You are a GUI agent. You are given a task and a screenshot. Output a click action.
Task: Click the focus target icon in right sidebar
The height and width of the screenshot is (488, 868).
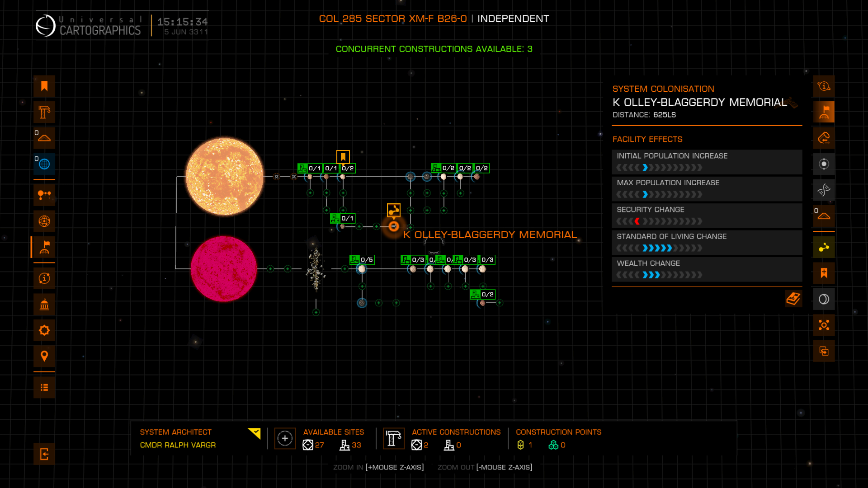point(824,325)
